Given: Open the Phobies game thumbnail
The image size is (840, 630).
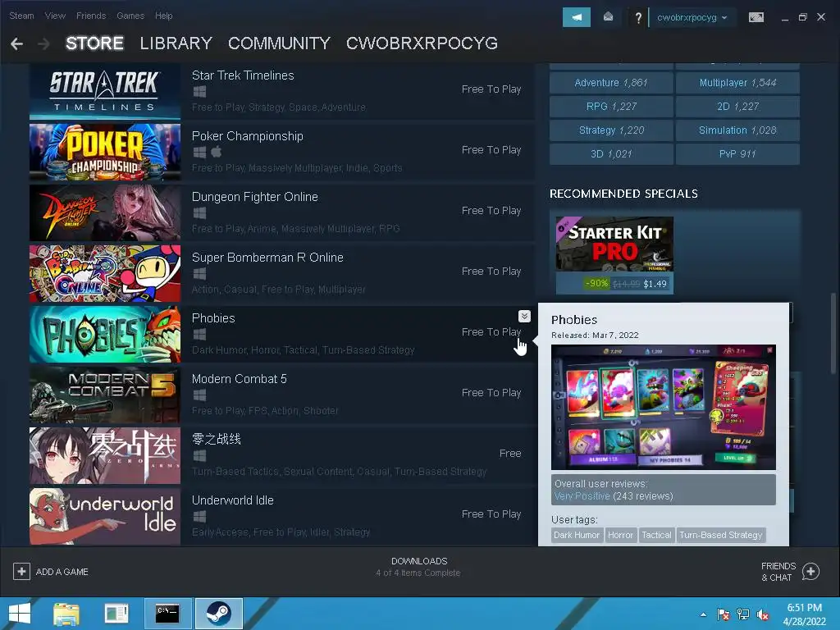Looking at the screenshot, I should pyautogui.click(x=105, y=335).
